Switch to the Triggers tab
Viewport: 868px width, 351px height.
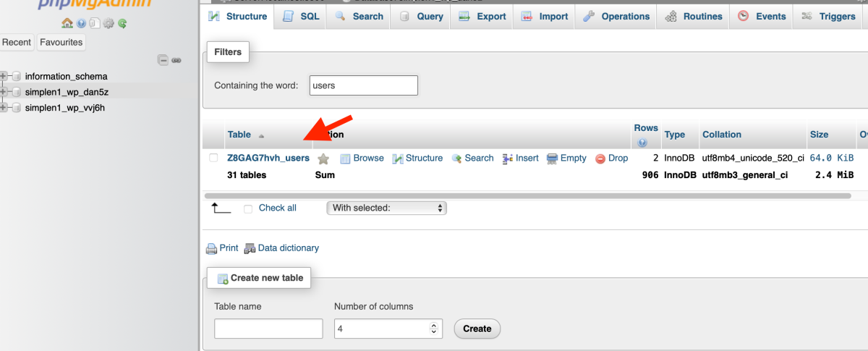tap(828, 16)
